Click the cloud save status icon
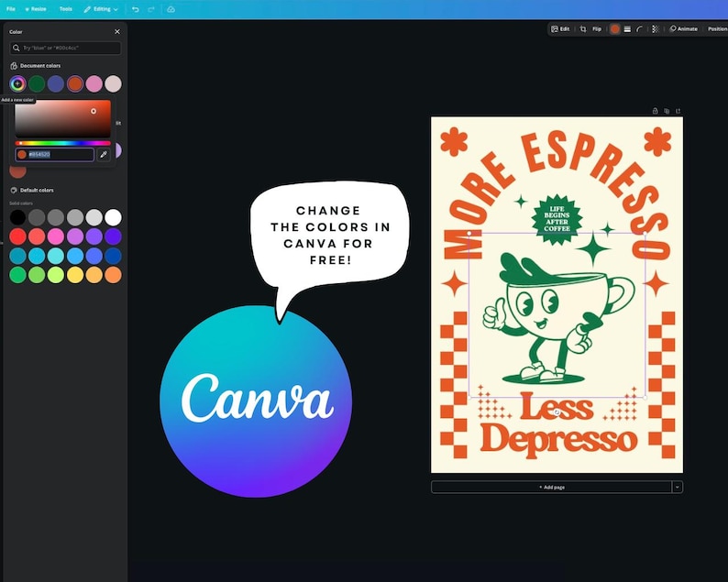This screenshot has width=728, height=582. coord(171,9)
